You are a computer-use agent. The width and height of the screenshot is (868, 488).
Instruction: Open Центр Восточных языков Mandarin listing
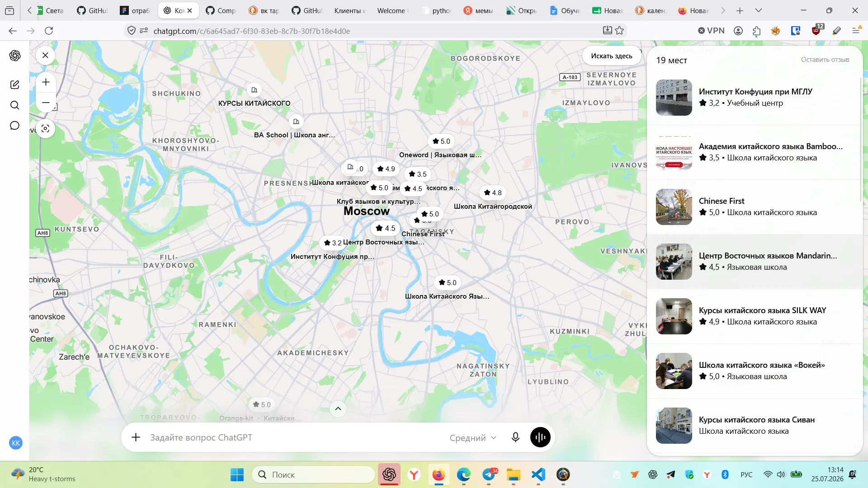755,262
